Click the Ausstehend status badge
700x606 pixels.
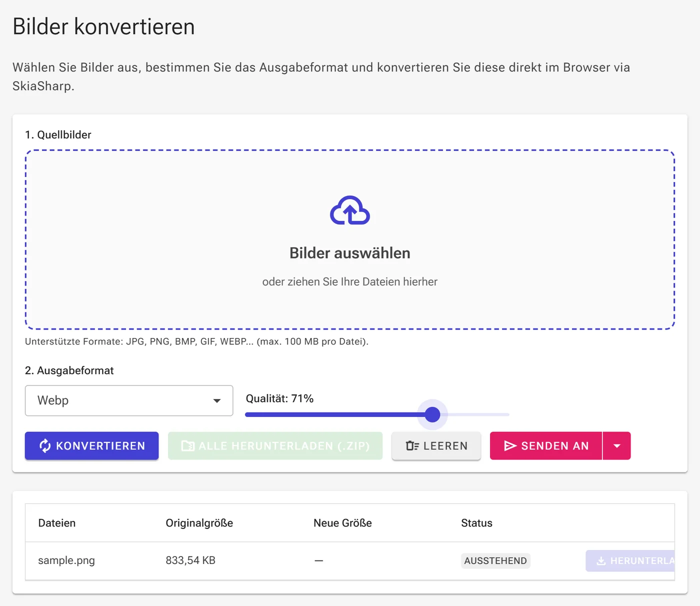pyautogui.click(x=495, y=561)
